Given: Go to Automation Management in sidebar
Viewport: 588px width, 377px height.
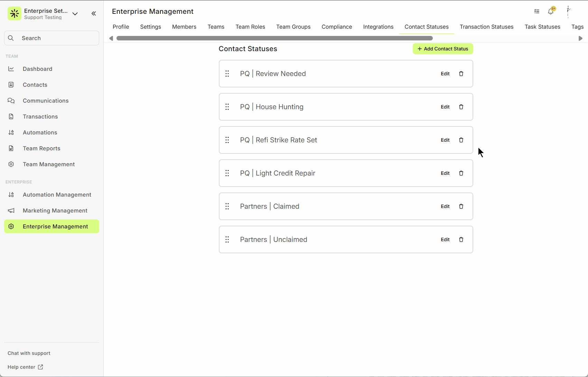Looking at the screenshot, I should click(57, 195).
